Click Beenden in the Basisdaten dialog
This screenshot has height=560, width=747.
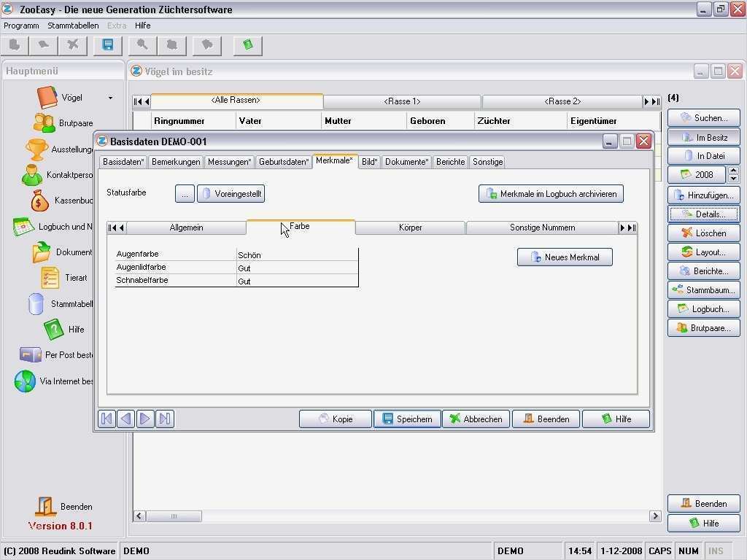[546, 419]
